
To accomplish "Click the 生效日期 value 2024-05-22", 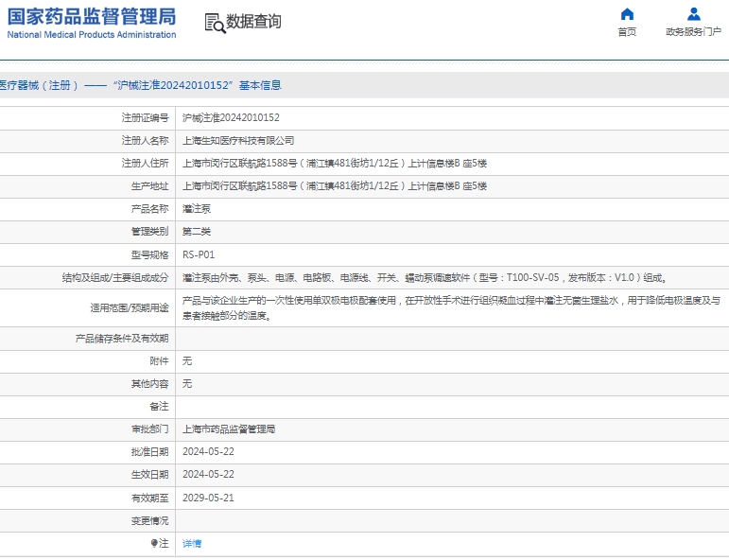I will (x=208, y=475).
